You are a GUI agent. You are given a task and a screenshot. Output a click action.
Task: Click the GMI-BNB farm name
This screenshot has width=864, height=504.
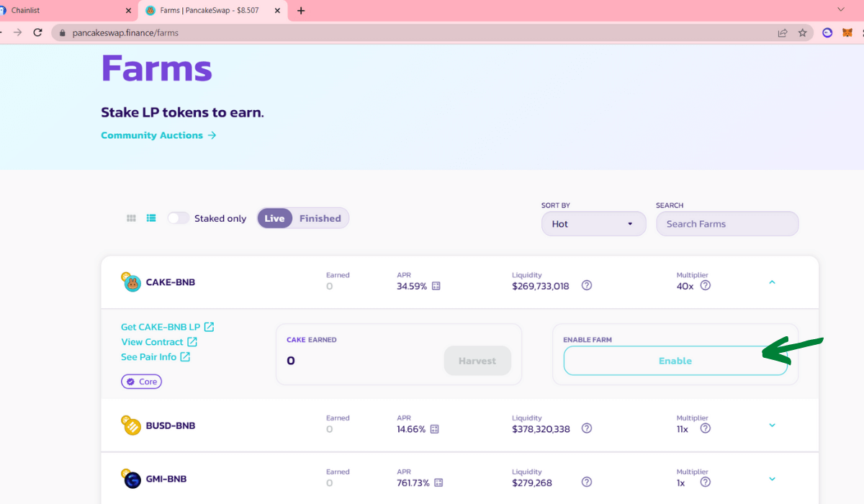coord(167,479)
